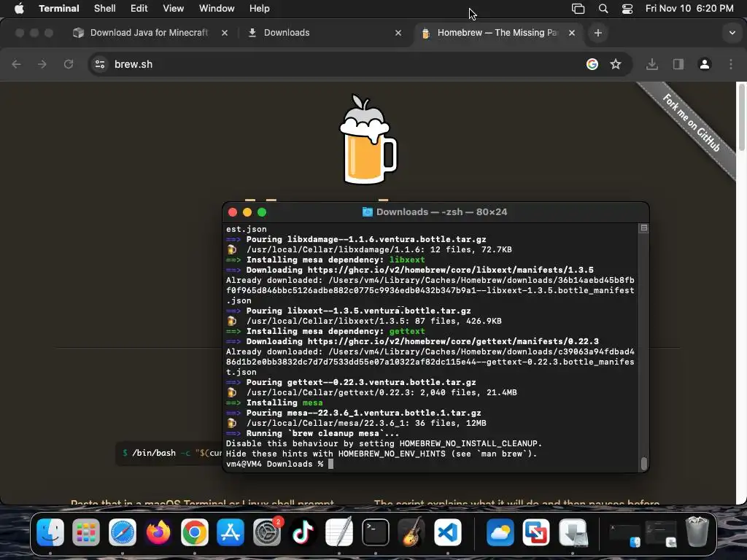Click the Terminal scrollback marker icon
Viewport: 747px width, 560px height.
tap(643, 228)
